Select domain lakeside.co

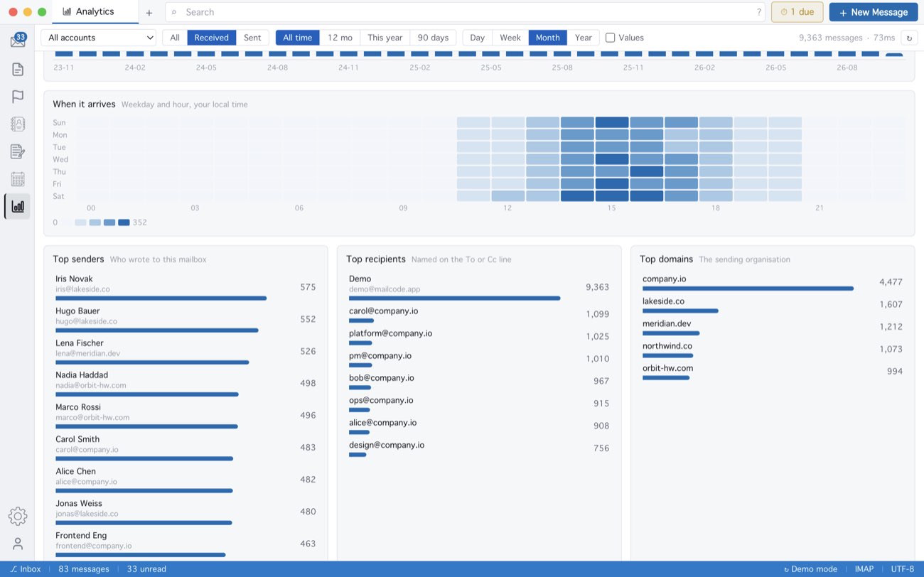click(773, 305)
